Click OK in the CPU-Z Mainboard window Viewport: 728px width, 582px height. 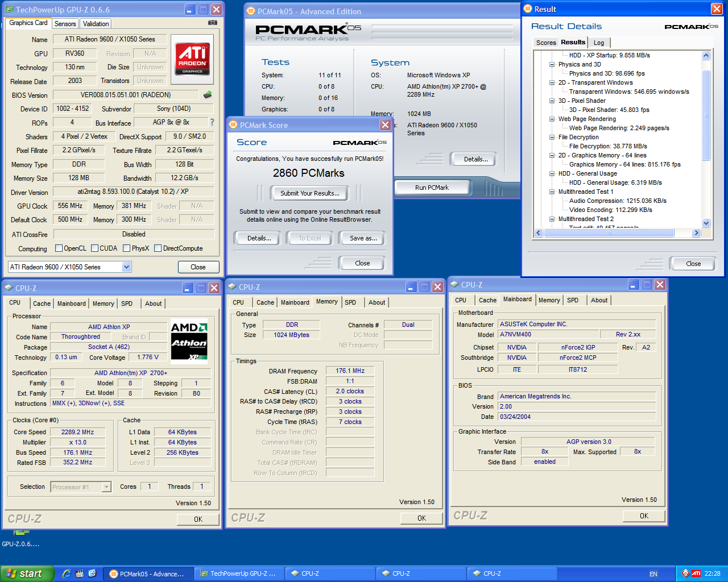(x=644, y=516)
